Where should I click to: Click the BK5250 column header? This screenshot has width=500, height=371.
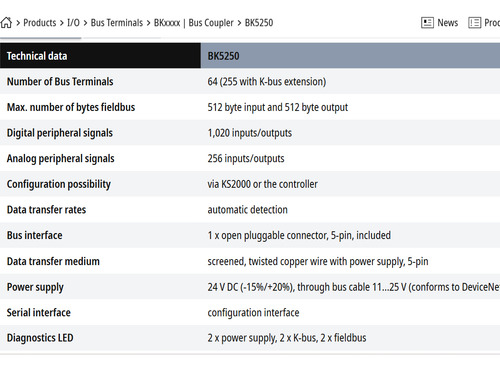pos(350,56)
